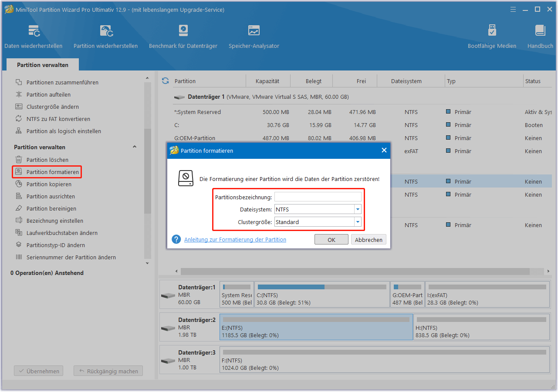Launch Benchmark für Datenträger

tap(183, 37)
